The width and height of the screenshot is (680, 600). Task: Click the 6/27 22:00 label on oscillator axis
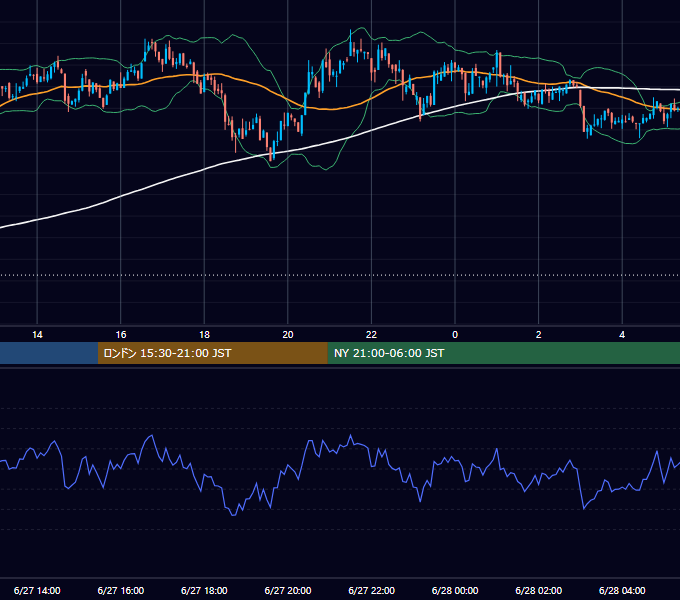click(371, 590)
